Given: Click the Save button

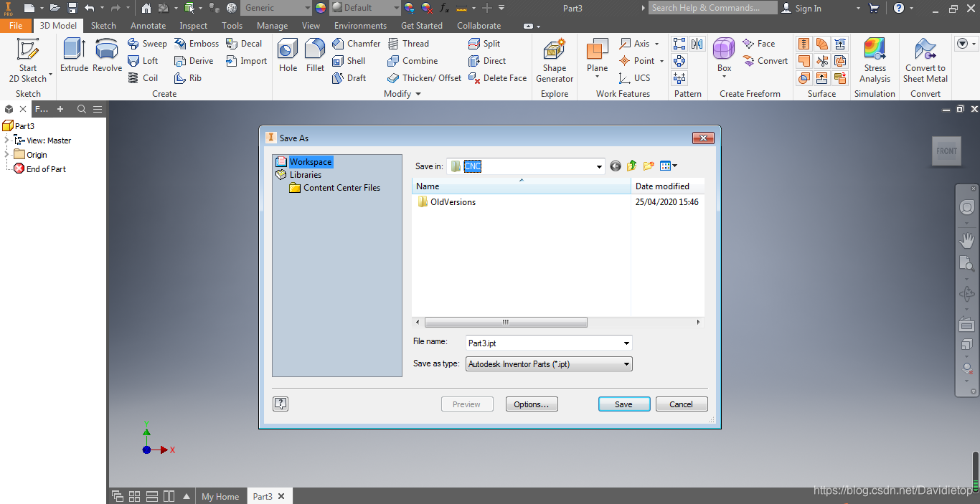Looking at the screenshot, I should [x=624, y=404].
